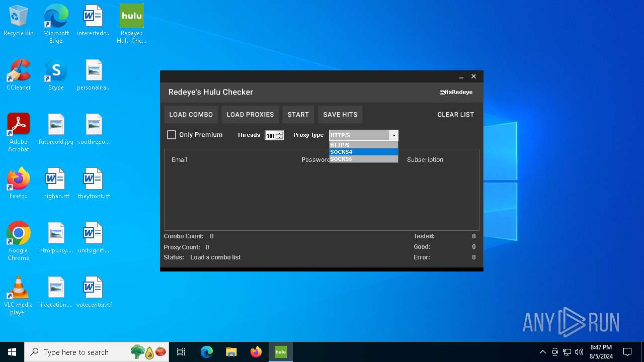
Task: Choose SOCKS4 from proxy type list
Action: click(364, 152)
